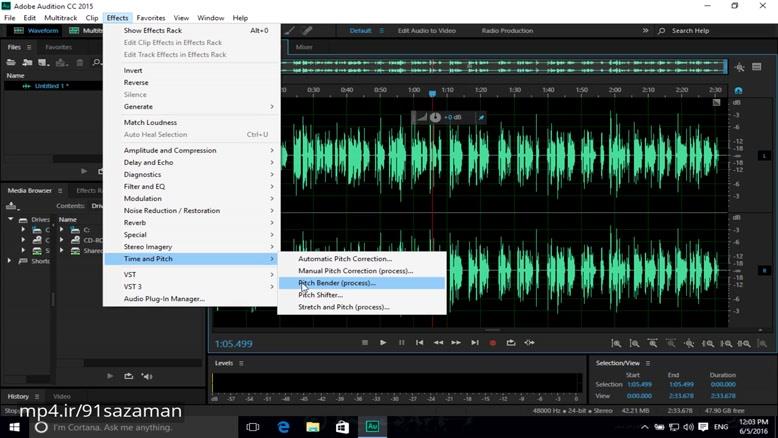Open Windows Start menu
The height and width of the screenshot is (438, 778).
click(x=14, y=427)
